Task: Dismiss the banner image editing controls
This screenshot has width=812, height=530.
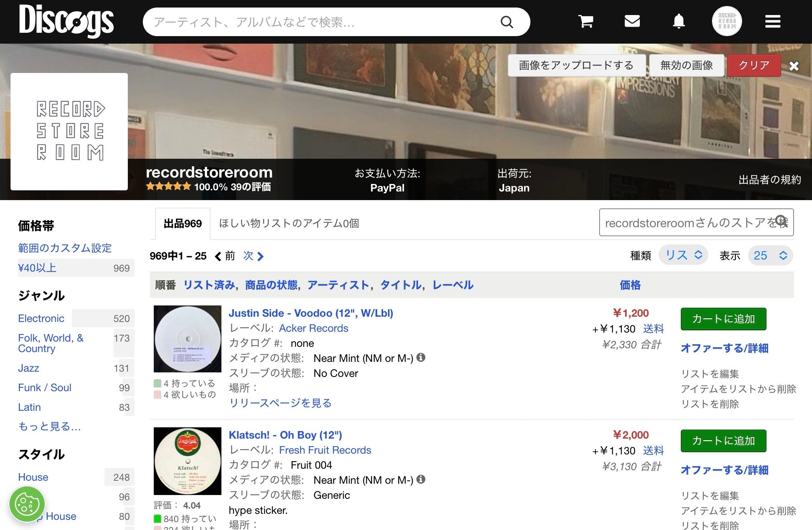Action: point(794,66)
